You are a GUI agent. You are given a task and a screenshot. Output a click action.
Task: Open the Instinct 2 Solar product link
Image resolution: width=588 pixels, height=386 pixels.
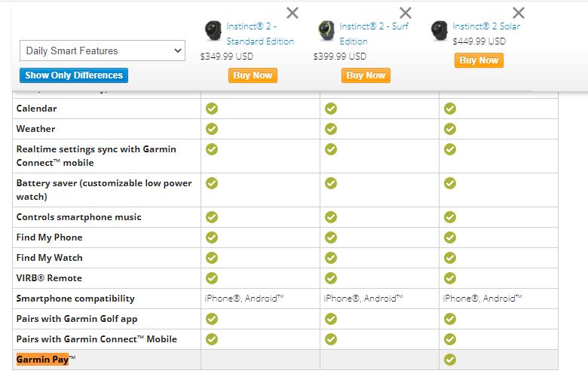(x=486, y=26)
